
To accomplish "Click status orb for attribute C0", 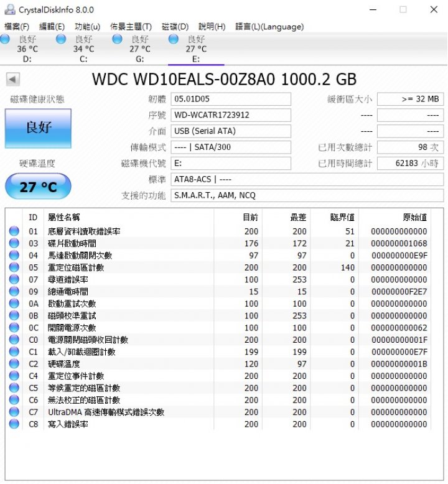I will tap(14, 340).
